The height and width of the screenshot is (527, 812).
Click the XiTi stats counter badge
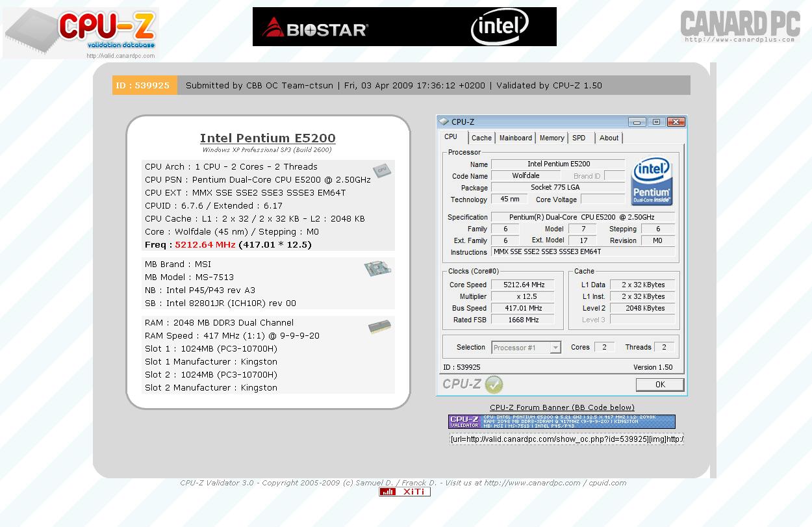coord(405,491)
